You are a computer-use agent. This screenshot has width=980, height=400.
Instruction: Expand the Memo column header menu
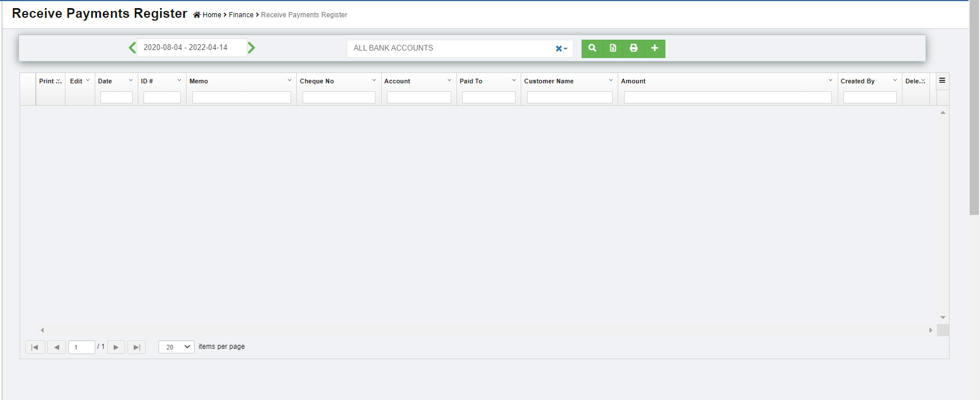289,80
